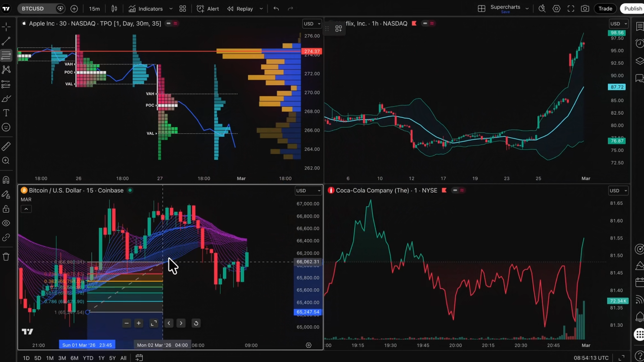Open the 15m interval selector

(94, 9)
